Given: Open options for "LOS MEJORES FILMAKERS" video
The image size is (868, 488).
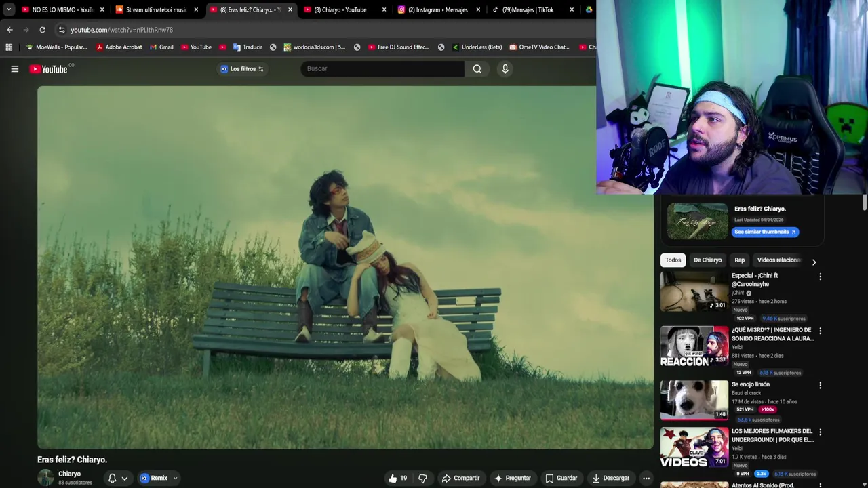Looking at the screenshot, I should coord(820,432).
